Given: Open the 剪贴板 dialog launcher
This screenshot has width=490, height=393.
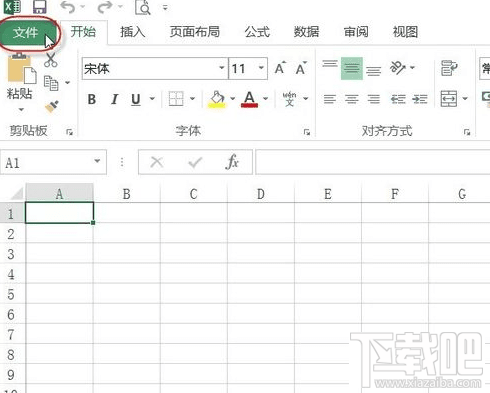Looking at the screenshot, I should 69,132.
